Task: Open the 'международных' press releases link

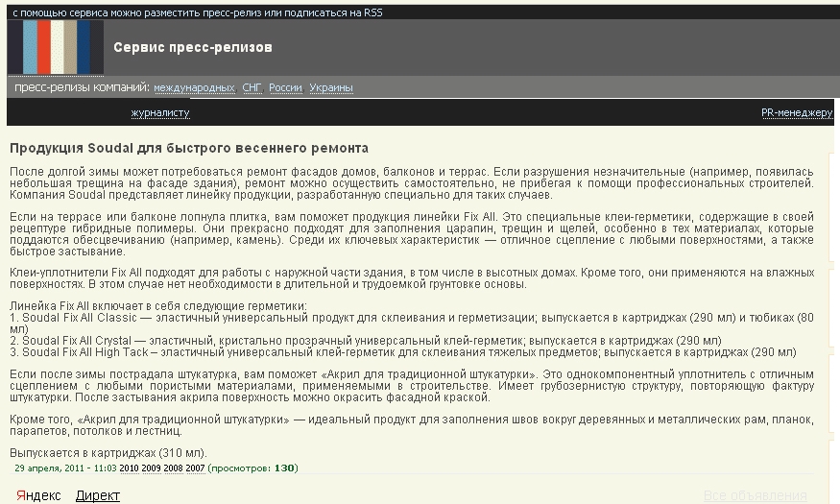Action: click(x=195, y=87)
